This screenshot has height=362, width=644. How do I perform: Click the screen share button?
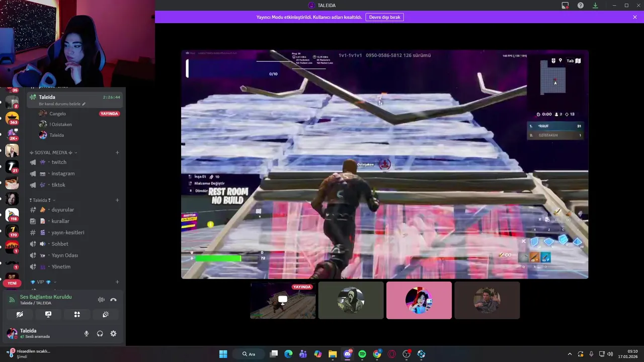[x=48, y=314]
